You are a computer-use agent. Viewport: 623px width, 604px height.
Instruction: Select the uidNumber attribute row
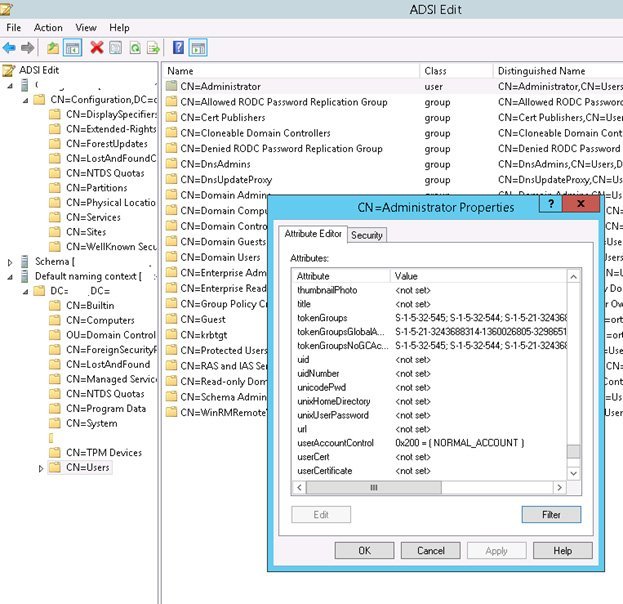tap(430, 373)
